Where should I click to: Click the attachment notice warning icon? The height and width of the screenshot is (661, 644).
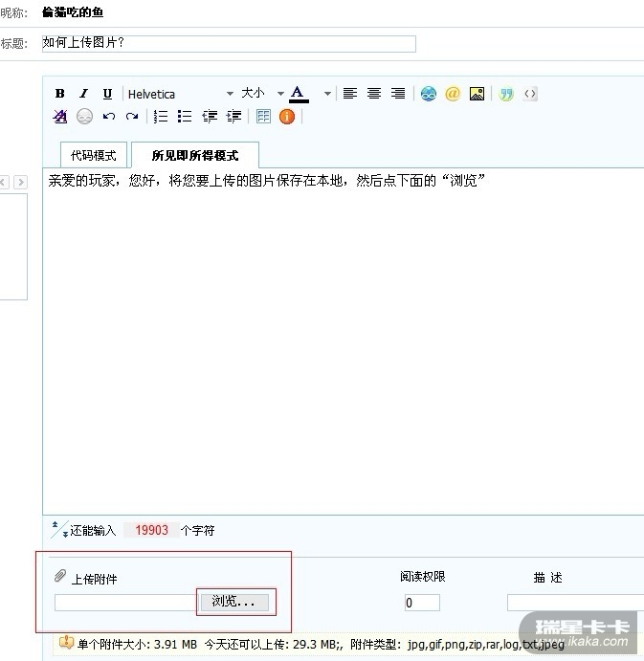click(66, 643)
